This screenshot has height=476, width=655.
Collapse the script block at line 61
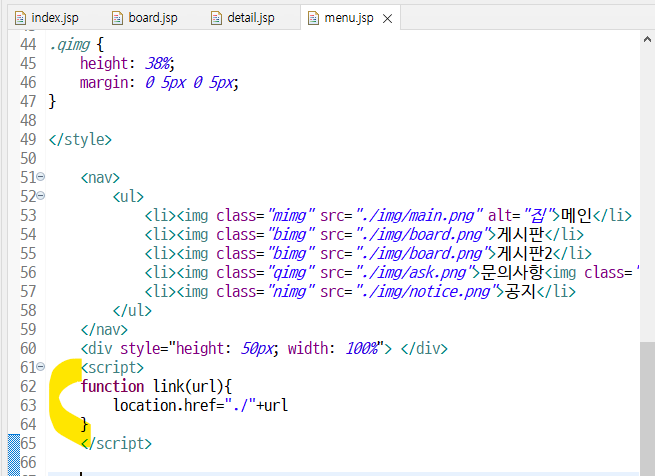pos(41,367)
